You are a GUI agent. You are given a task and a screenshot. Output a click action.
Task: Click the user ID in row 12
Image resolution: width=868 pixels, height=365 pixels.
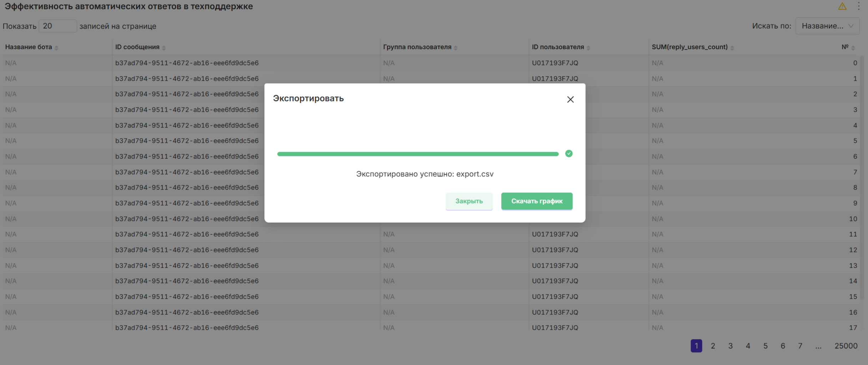(x=555, y=250)
